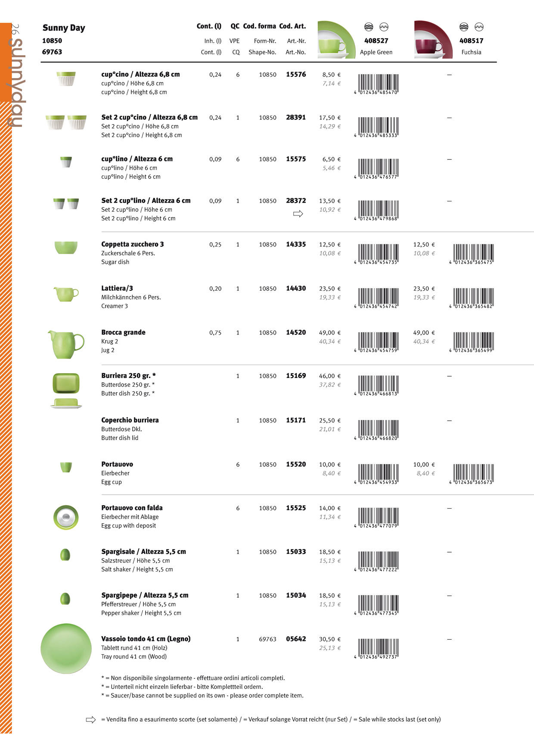Click the dishwasher-safe icon above Fuchsia
This screenshot has height=756, width=534.
coord(464,27)
